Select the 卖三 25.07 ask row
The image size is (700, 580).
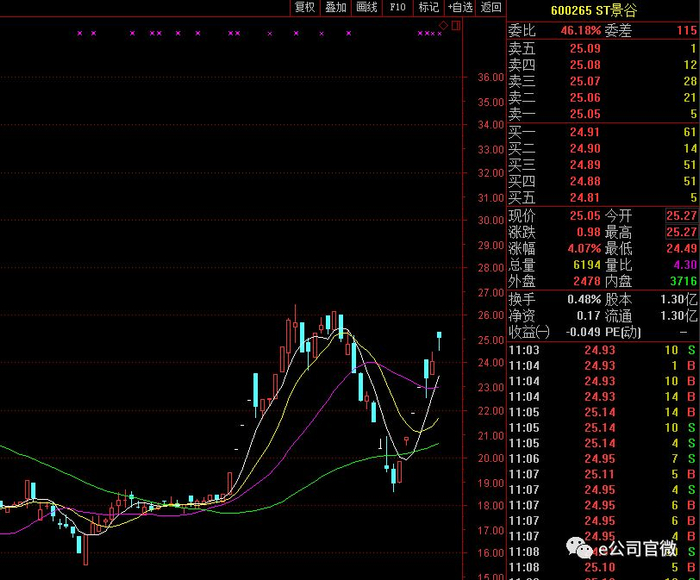pyautogui.click(x=603, y=81)
